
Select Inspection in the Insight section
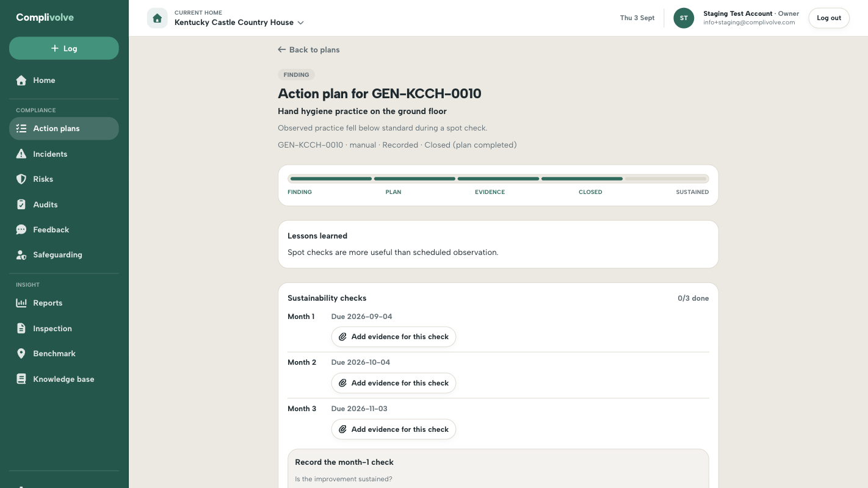click(x=64, y=329)
